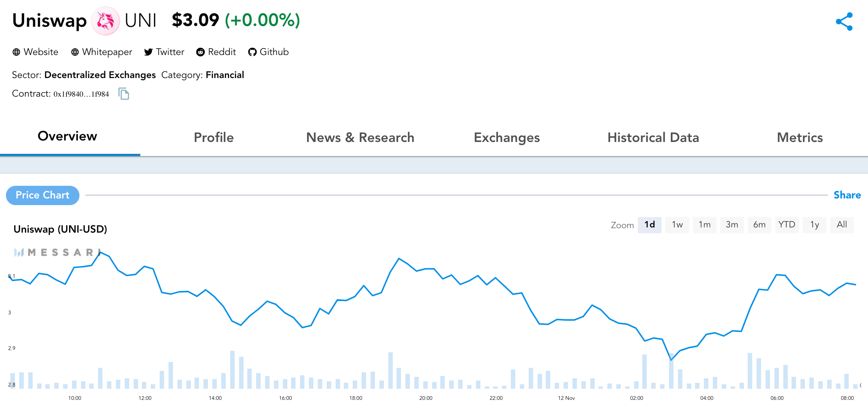The height and width of the screenshot is (411, 868).
Task: Click the Price Chart pill button
Action: 43,195
